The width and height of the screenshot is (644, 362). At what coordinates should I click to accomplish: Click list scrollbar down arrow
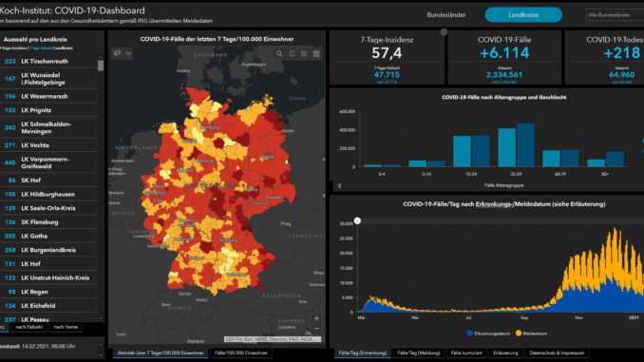[x=101, y=318]
